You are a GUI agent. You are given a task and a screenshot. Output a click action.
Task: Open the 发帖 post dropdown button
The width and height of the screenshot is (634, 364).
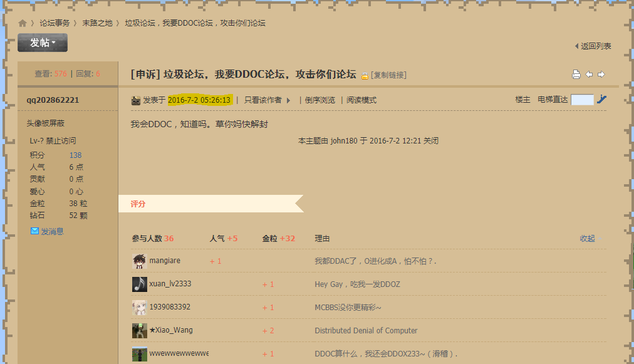[43, 43]
